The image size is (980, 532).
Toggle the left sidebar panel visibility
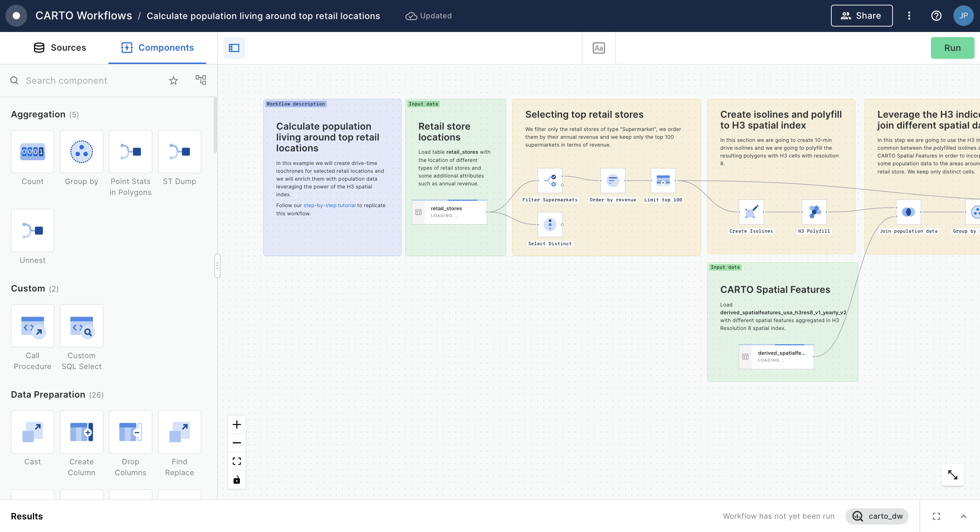point(234,48)
